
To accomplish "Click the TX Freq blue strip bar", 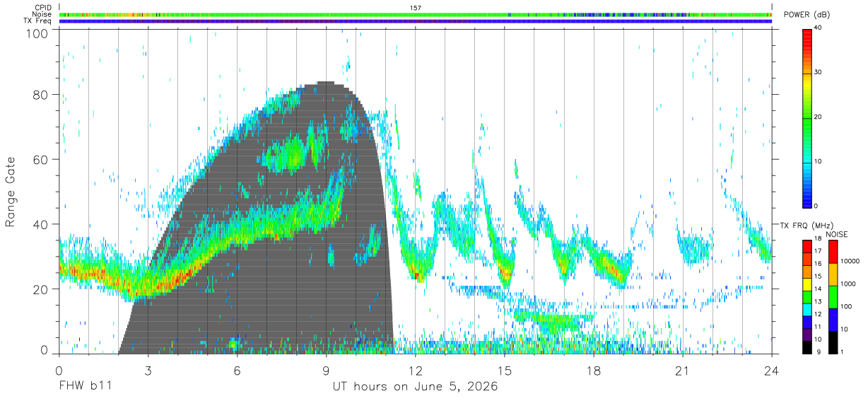I will (416, 21).
